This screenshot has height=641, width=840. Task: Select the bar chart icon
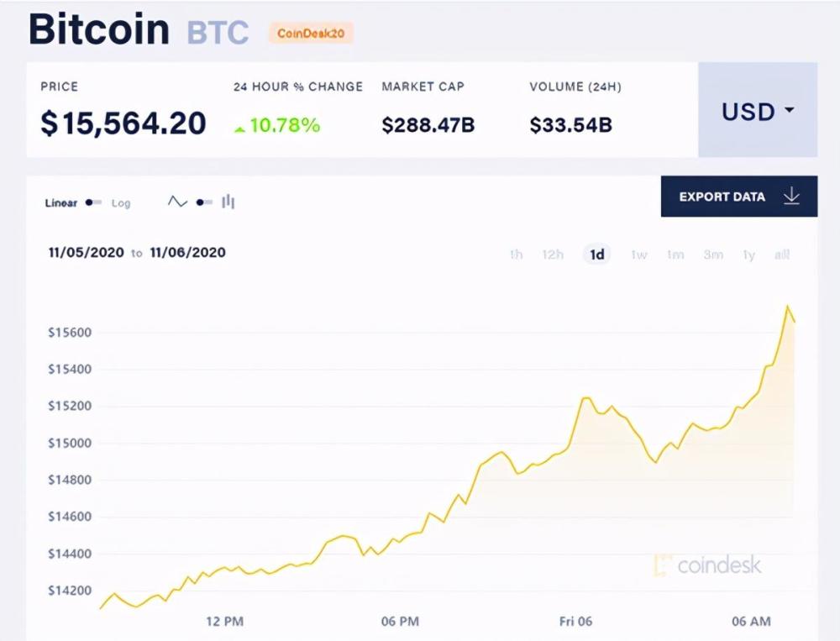pyautogui.click(x=228, y=202)
